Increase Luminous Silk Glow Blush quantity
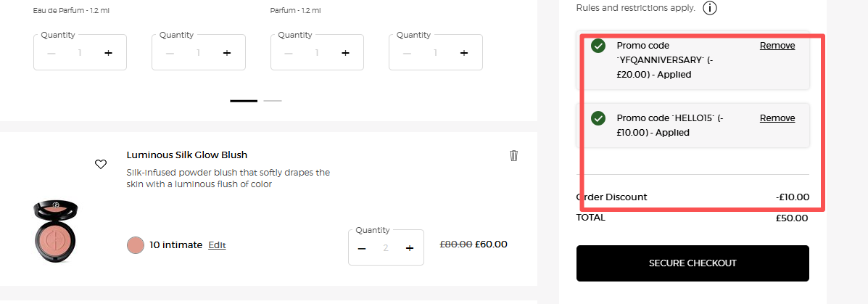This screenshot has width=868, height=304. (x=409, y=248)
